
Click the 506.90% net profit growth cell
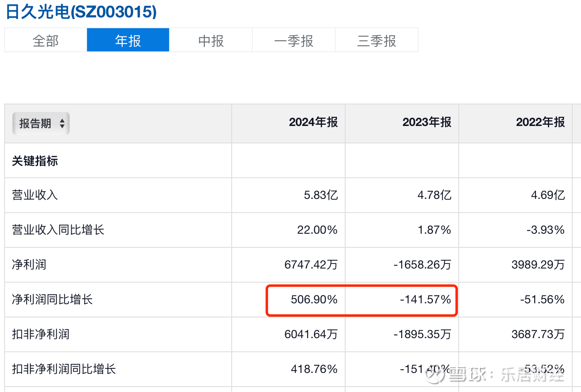(x=314, y=300)
